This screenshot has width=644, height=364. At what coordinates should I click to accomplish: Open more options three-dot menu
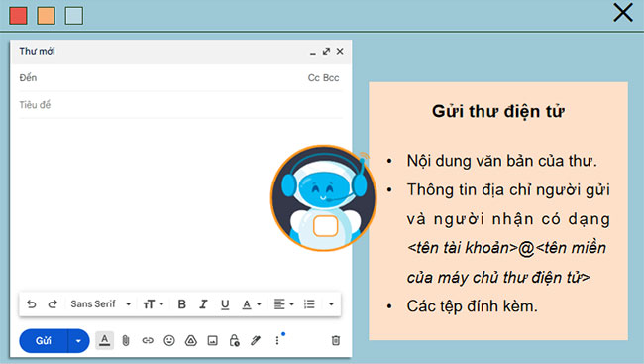(277, 340)
